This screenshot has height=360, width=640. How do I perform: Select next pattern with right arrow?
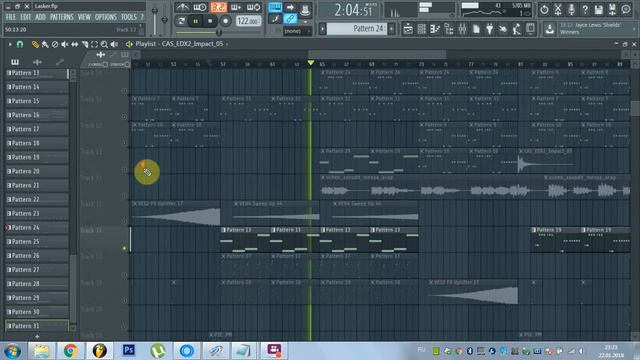392,29
